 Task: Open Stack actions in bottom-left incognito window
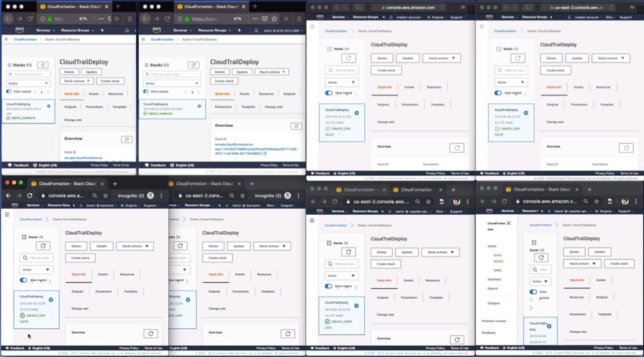(x=135, y=246)
